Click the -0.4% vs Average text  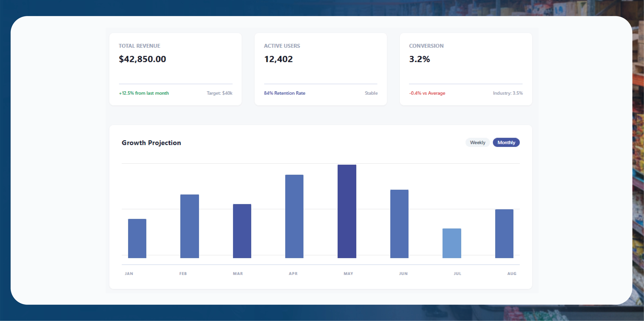click(x=427, y=93)
